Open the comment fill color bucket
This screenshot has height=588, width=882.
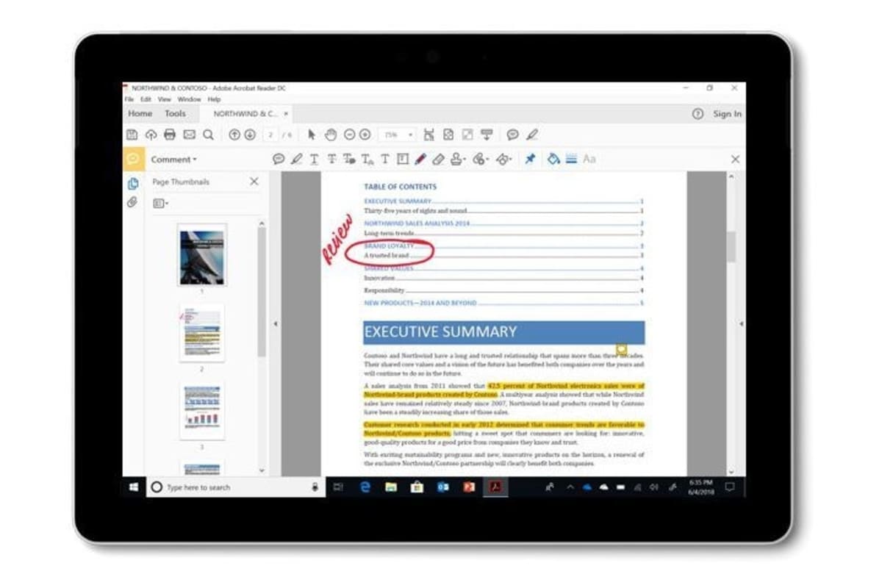pos(553,159)
